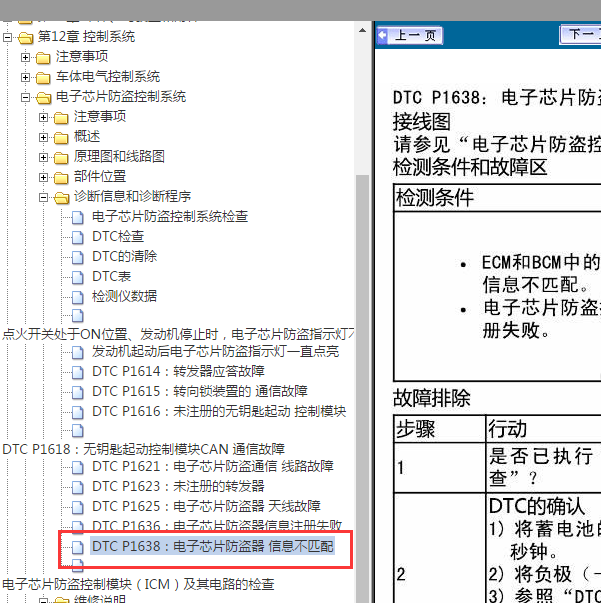Screen dimensions: 601x603
Task: Click the page icon beside DTC检查
Action: (x=78, y=238)
